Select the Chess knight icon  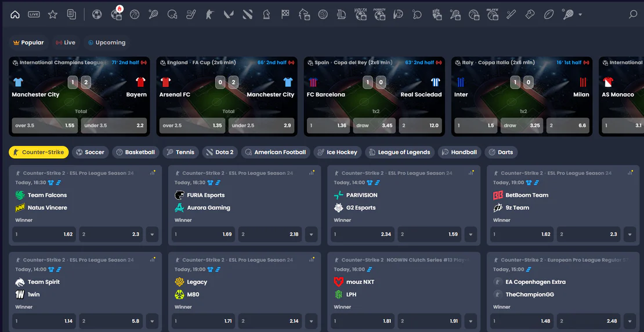click(x=266, y=14)
